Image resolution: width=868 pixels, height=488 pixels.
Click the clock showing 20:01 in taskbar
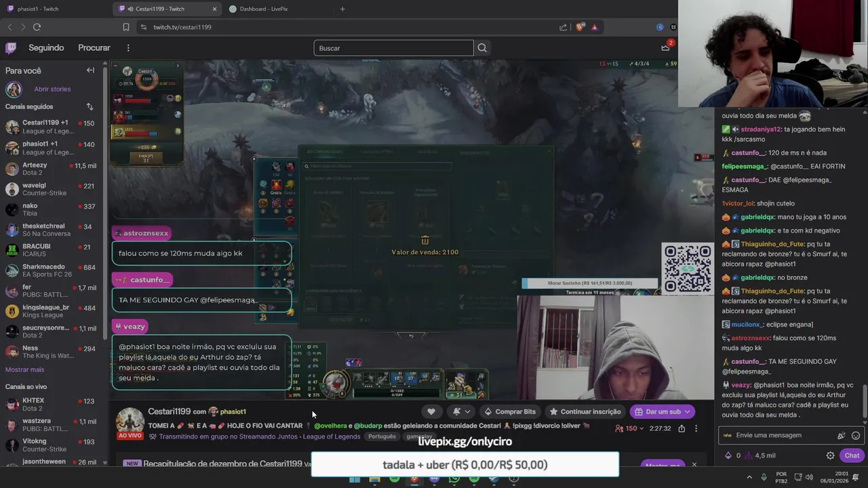click(830, 478)
